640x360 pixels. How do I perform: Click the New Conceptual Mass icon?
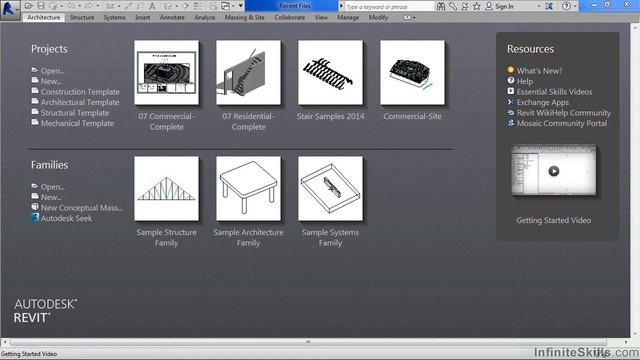[x=35, y=207]
